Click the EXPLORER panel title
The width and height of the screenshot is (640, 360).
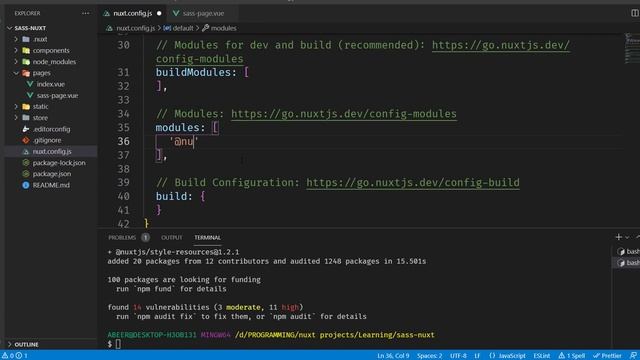coord(27,13)
